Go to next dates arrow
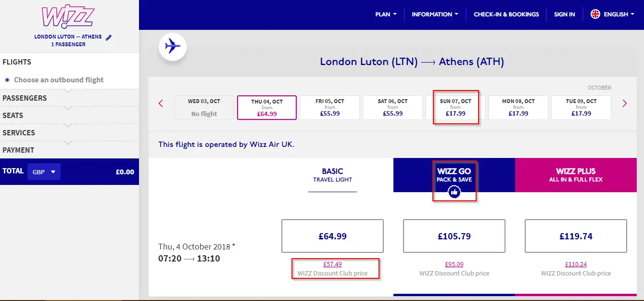 624,103
